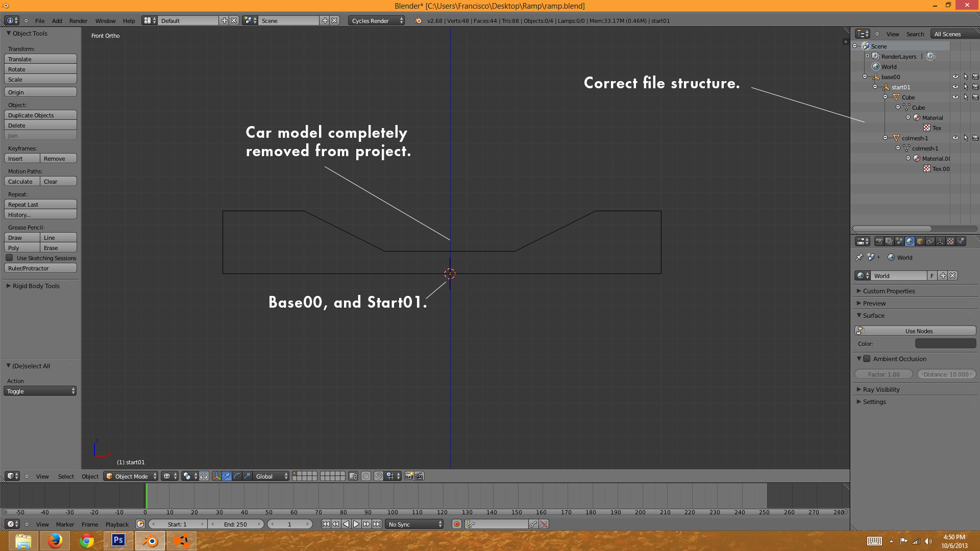Toggle visibility eye for colmesh-1 object
The image size is (980, 551).
pyautogui.click(x=955, y=138)
